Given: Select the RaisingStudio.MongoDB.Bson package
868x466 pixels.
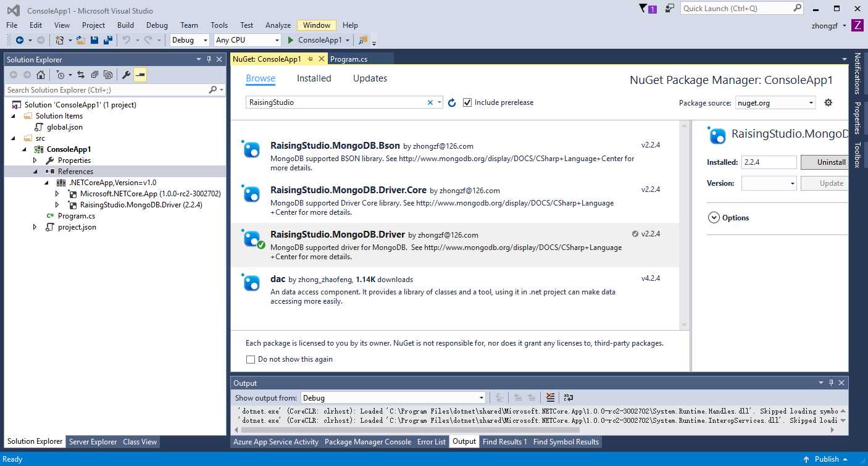Looking at the screenshot, I should coord(455,157).
